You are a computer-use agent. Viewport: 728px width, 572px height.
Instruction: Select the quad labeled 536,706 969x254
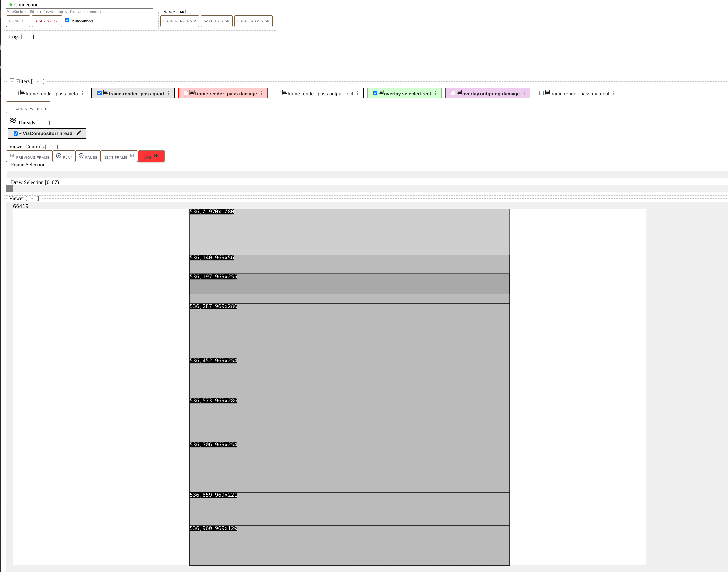click(349, 467)
